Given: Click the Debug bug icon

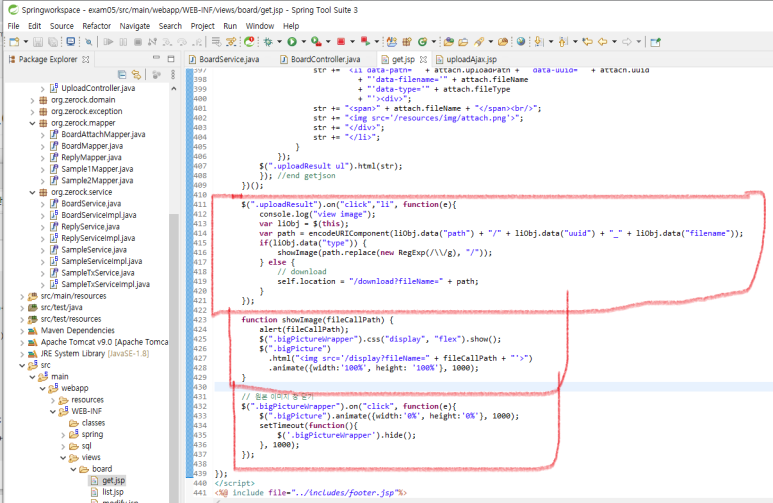Looking at the screenshot, I should [x=268, y=42].
